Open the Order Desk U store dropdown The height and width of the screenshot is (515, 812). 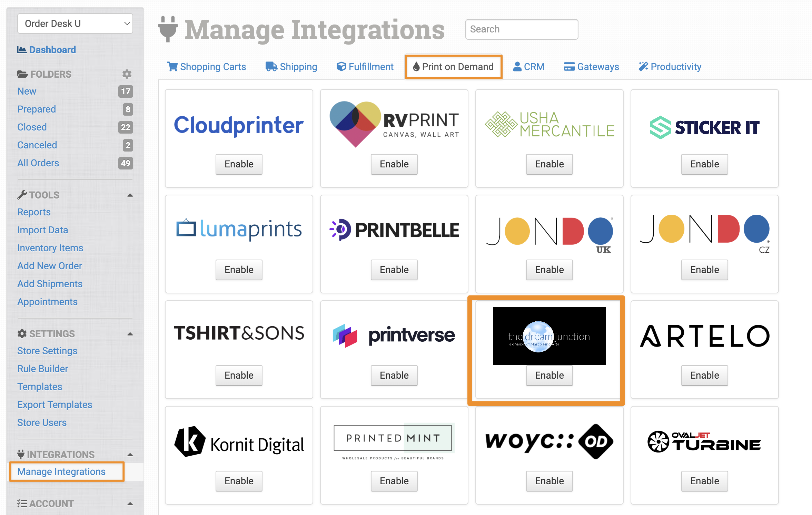(x=75, y=23)
